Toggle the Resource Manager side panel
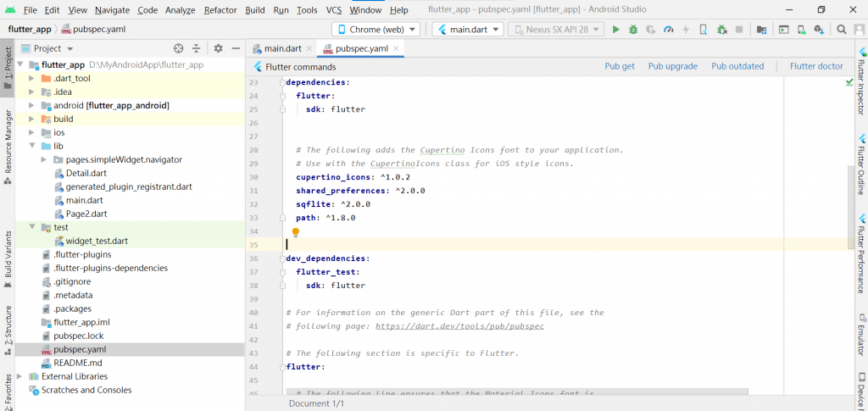The width and height of the screenshot is (868, 411). point(7,147)
